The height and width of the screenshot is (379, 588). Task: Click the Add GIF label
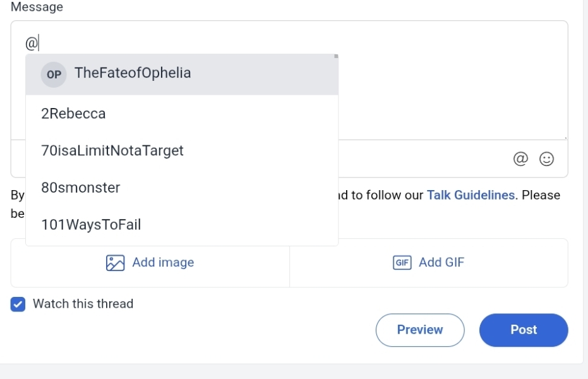(441, 263)
